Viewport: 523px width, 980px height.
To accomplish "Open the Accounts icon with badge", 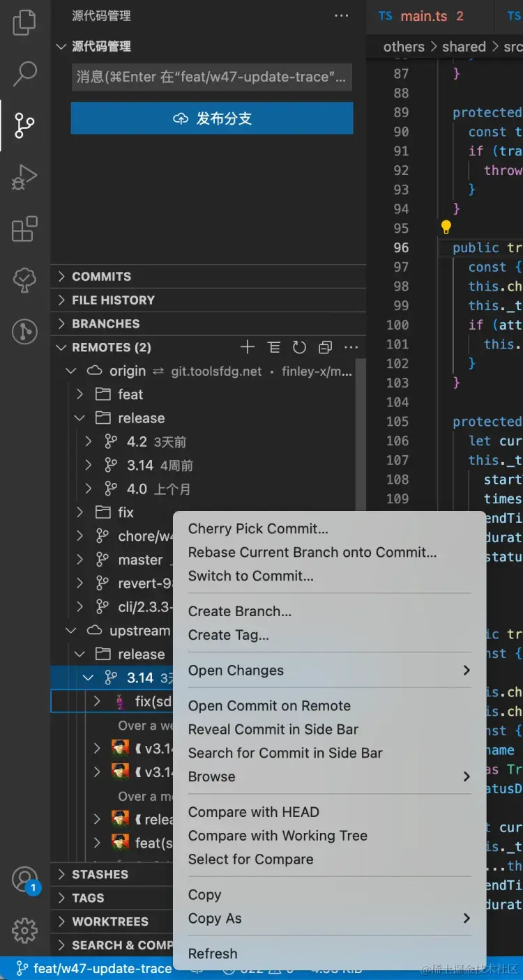I will 24,879.
